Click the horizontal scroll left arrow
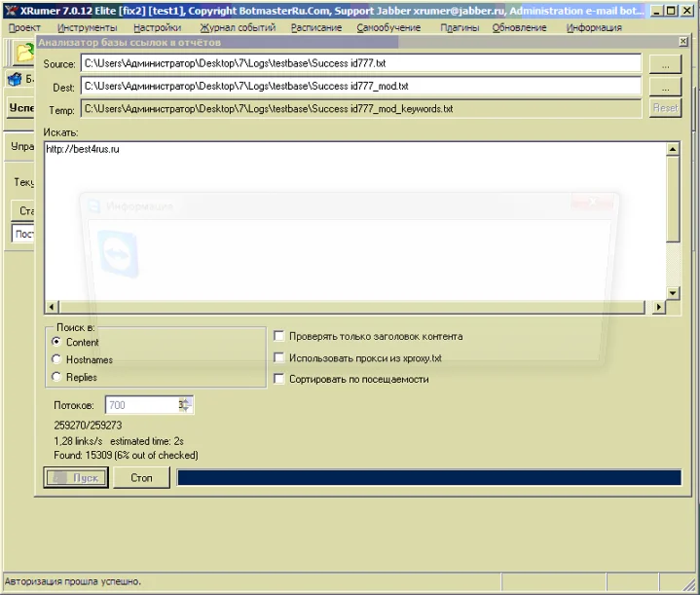 (x=52, y=307)
